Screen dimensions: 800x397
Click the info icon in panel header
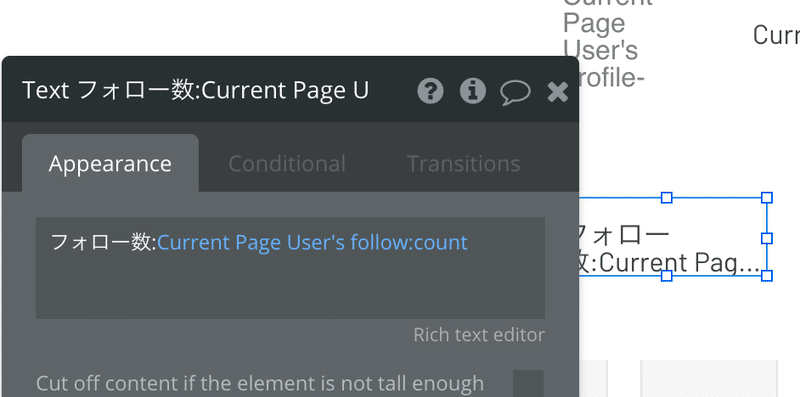point(473,91)
